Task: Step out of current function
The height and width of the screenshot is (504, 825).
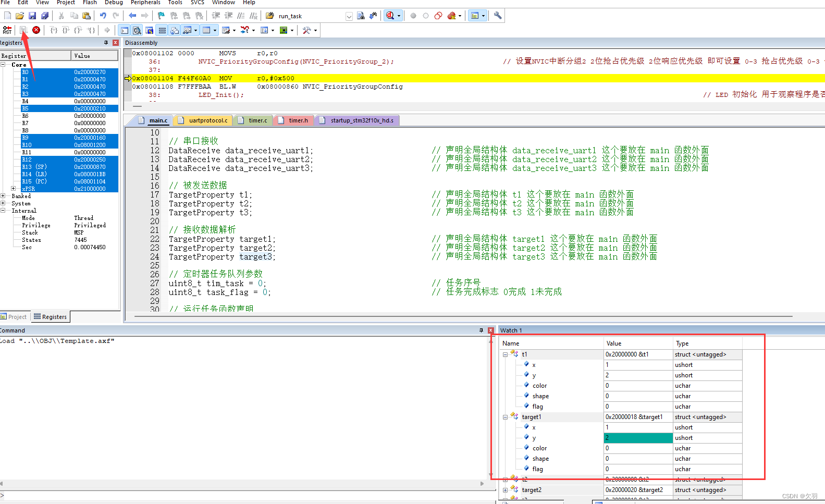Action: tap(78, 30)
